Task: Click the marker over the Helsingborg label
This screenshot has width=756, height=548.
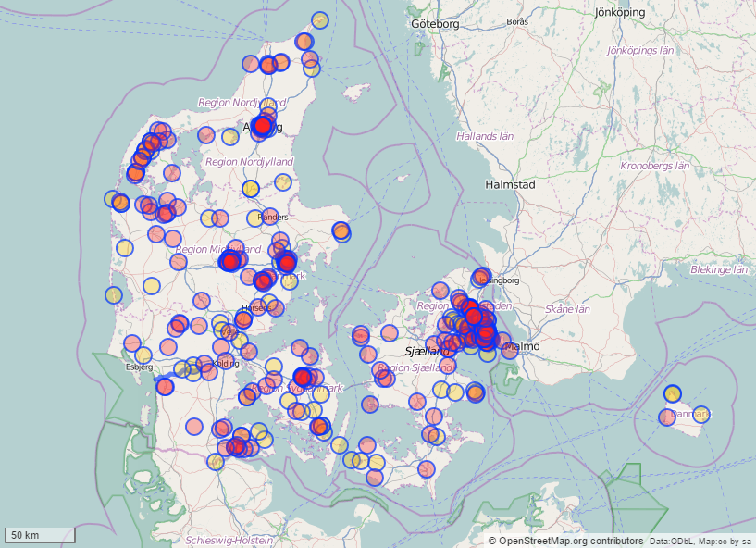Action: pos(480,278)
